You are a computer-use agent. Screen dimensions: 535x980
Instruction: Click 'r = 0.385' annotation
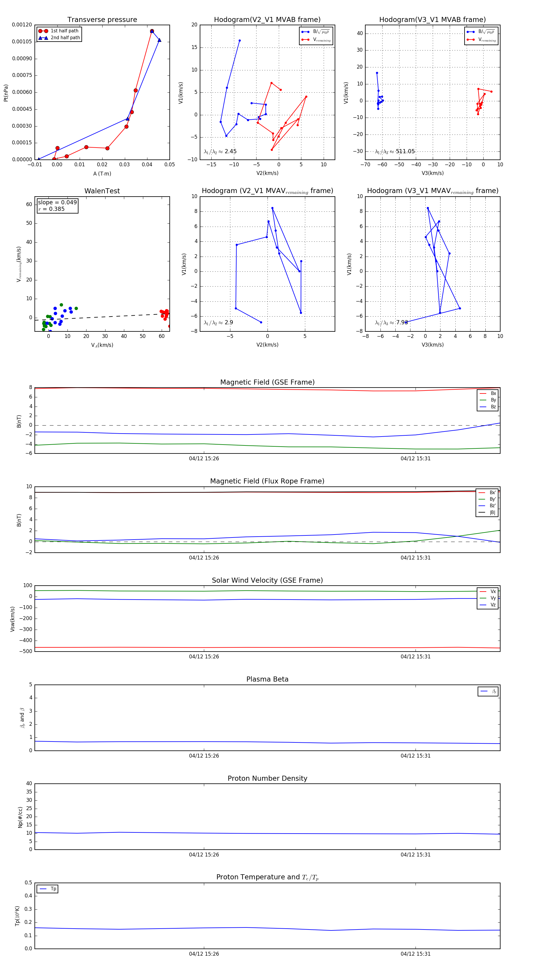coord(51,209)
